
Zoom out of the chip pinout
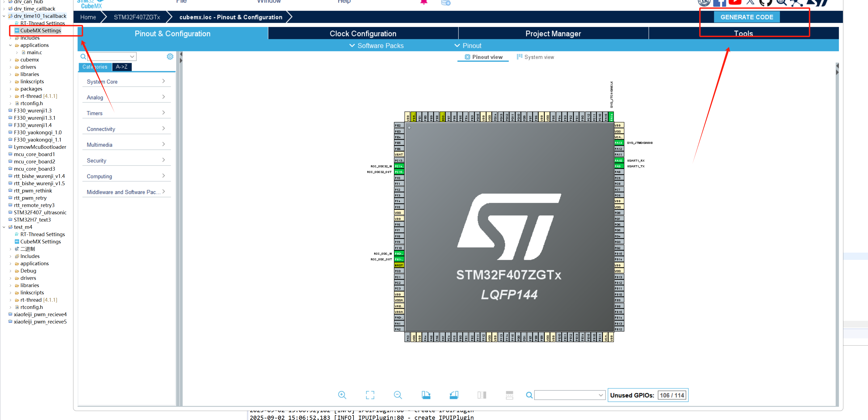(x=398, y=395)
